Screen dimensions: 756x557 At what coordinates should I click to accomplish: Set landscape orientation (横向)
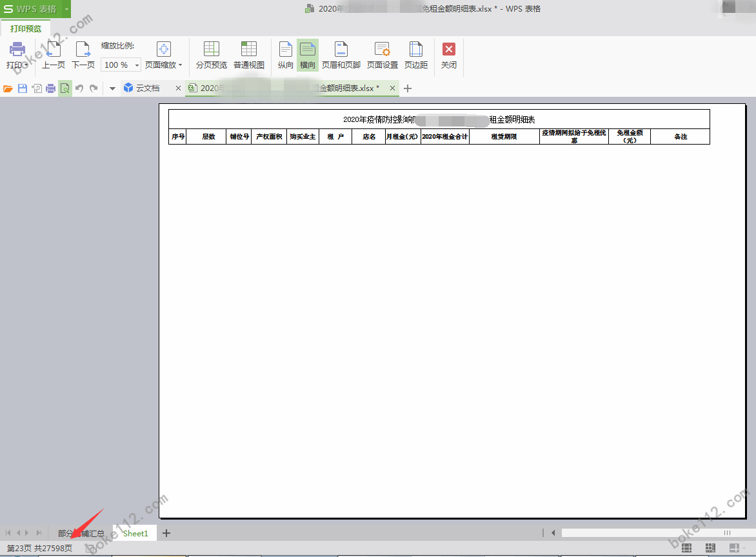click(x=308, y=56)
